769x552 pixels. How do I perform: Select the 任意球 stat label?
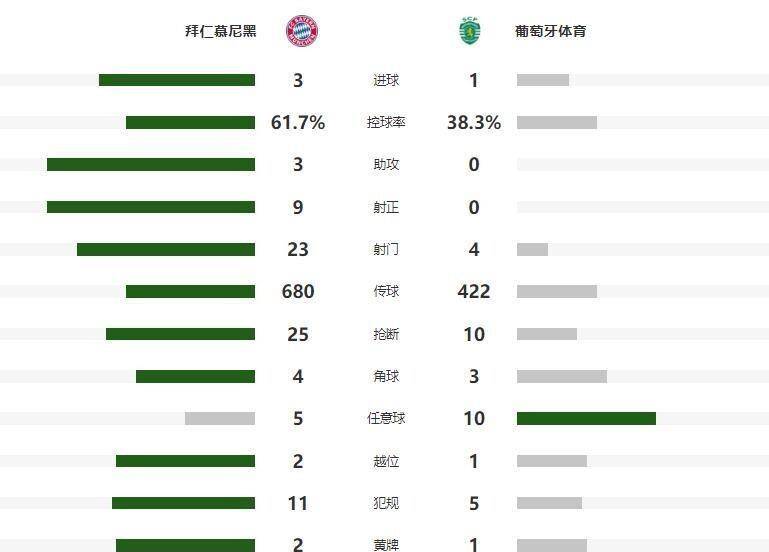385,419
